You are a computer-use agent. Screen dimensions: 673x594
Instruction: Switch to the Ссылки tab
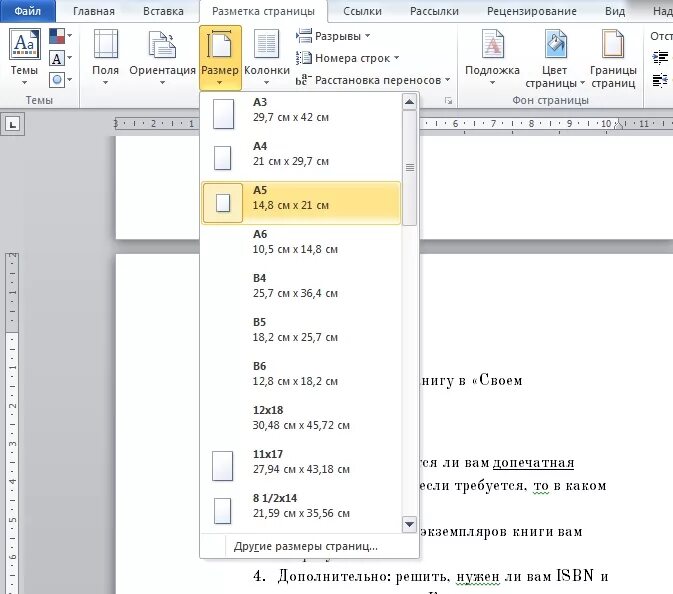click(x=362, y=11)
